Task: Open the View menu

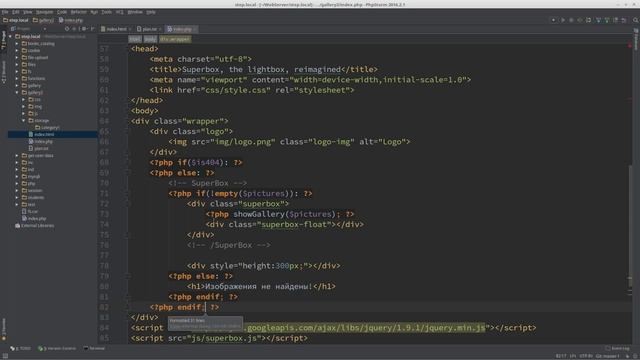Action: click(x=27, y=12)
